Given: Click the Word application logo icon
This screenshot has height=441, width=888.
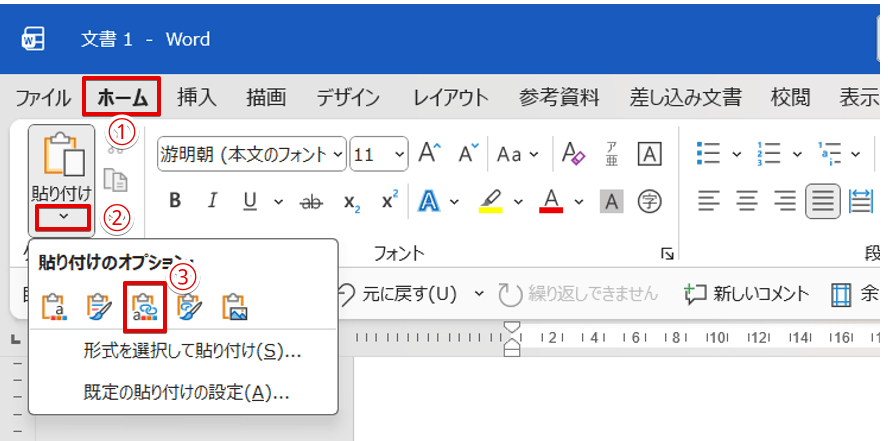Looking at the screenshot, I should click(x=32, y=40).
